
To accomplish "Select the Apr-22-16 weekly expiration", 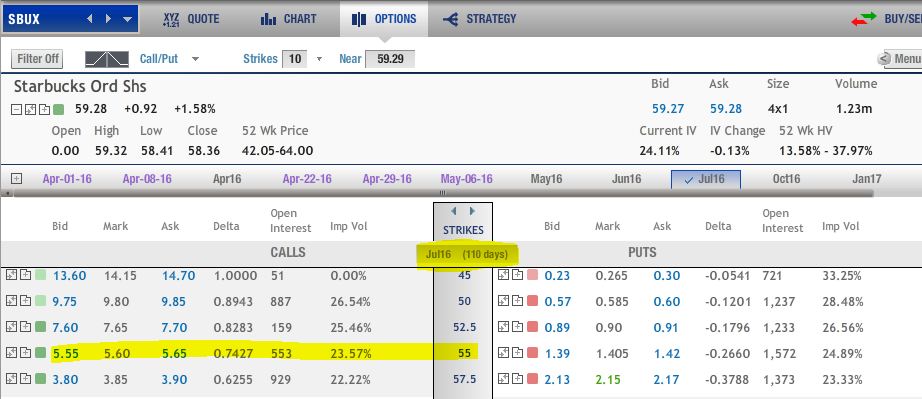I will tap(307, 179).
